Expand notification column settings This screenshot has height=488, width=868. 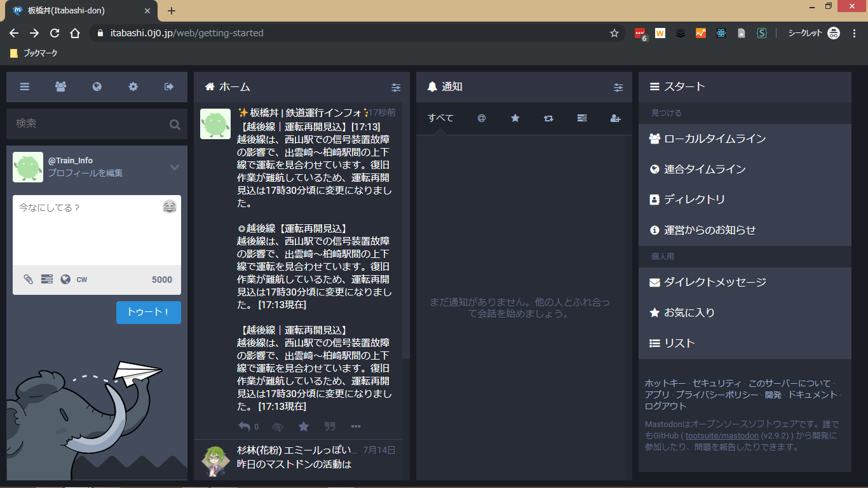pos(618,88)
